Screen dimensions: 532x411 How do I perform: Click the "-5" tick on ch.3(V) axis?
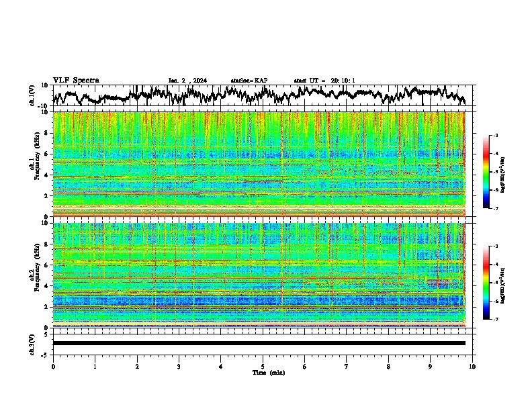[x=45, y=355]
